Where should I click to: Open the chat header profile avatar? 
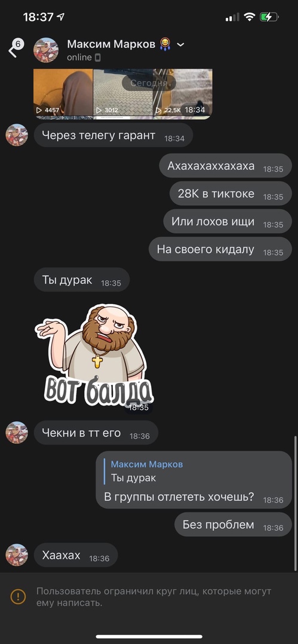pos(46,49)
